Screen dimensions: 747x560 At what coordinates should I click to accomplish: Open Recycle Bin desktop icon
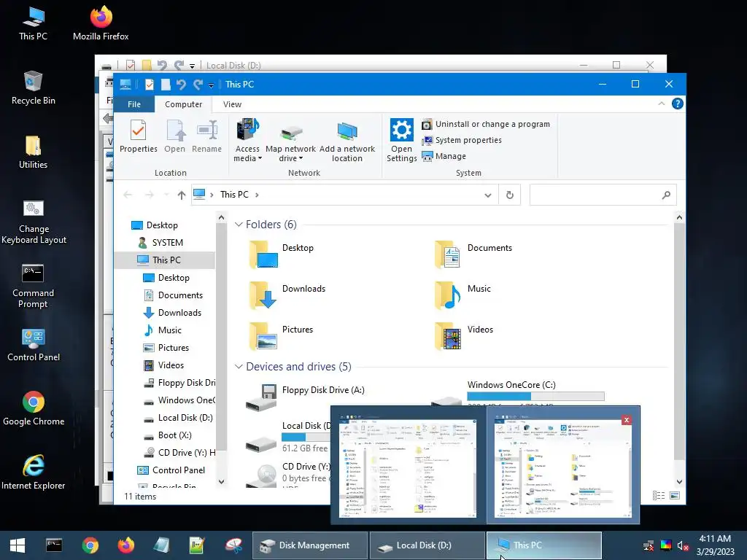[34, 87]
